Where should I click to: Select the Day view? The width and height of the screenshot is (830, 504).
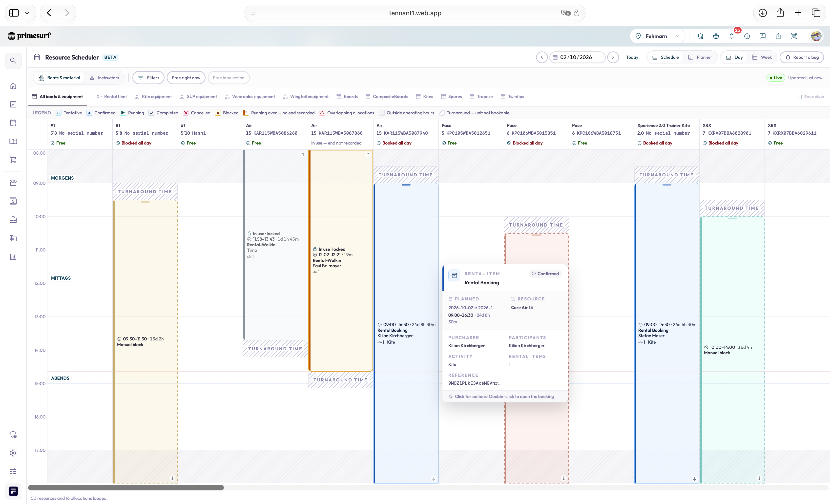734,57
